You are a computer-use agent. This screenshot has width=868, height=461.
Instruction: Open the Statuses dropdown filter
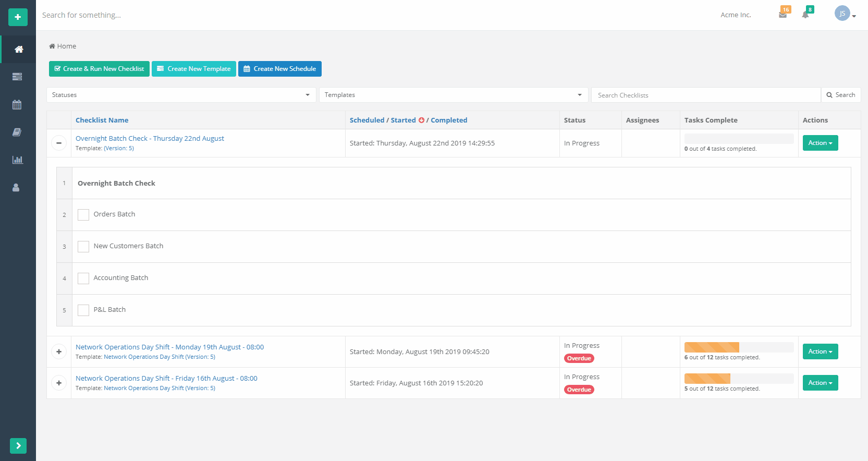(181, 95)
